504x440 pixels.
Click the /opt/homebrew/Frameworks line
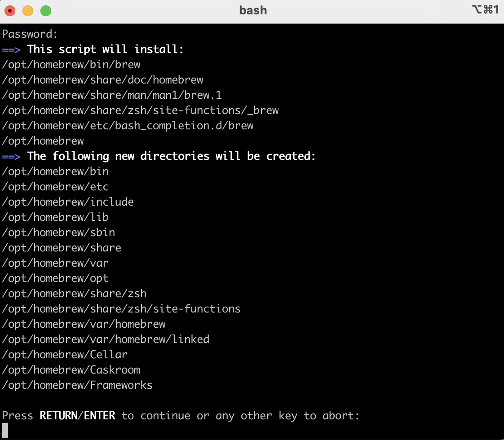(77, 385)
